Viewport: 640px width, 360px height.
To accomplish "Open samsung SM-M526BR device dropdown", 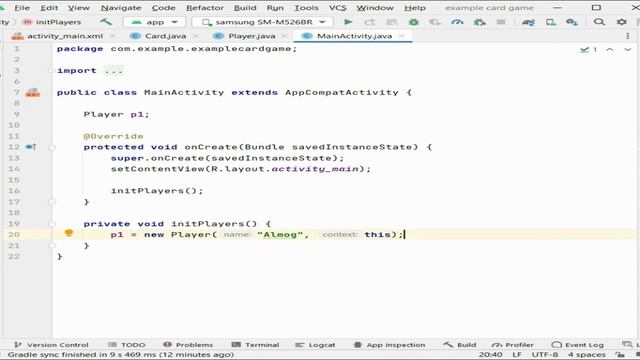I will coord(262,22).
